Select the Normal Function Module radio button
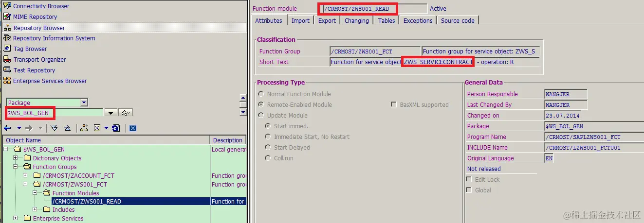 [x=261, y=94]
